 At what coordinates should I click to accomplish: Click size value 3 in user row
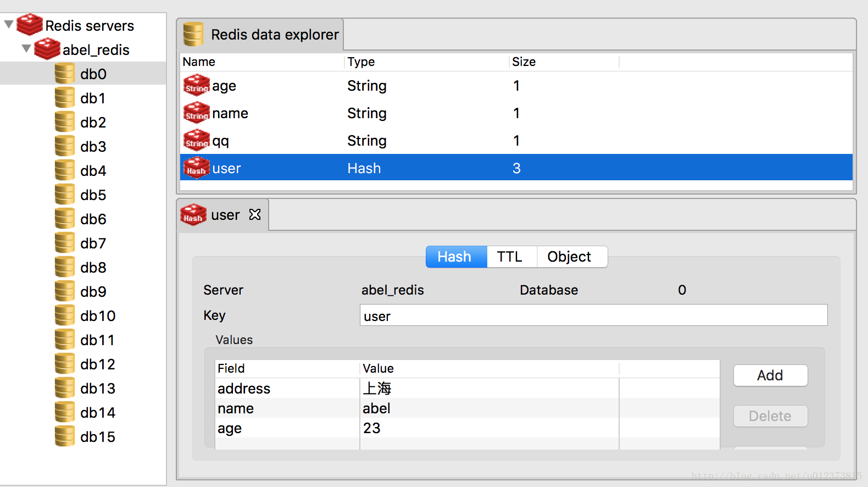[516, 168]
